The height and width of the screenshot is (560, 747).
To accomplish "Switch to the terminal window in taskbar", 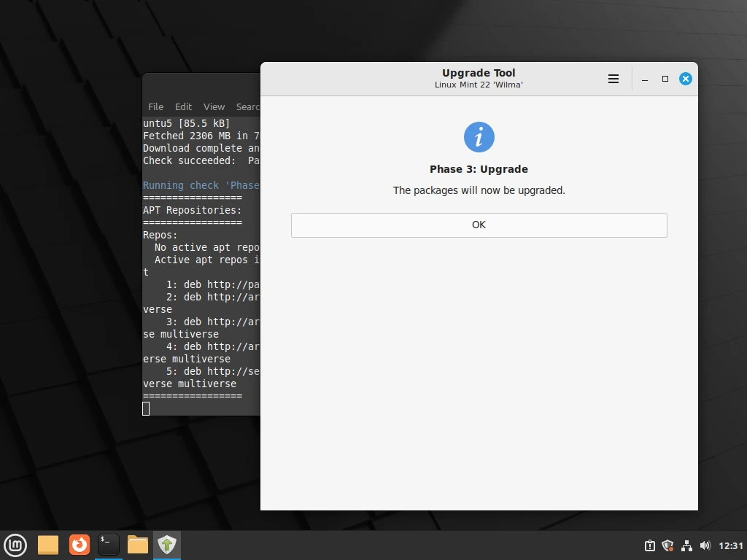I will (x=109, y=545).
